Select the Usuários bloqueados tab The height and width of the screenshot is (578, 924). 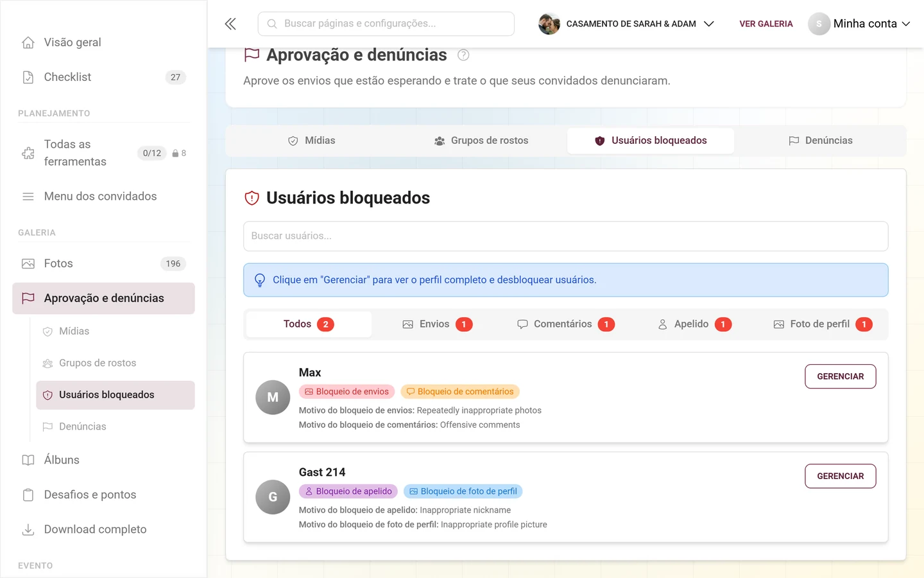651,141
